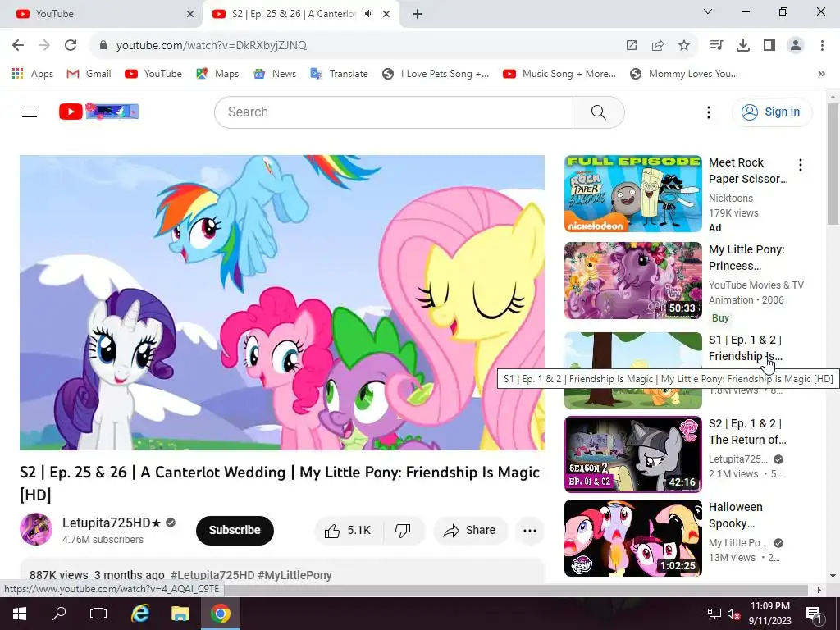840x630 pixels.
Task: Open Maps bookmark
Action: 217,74
